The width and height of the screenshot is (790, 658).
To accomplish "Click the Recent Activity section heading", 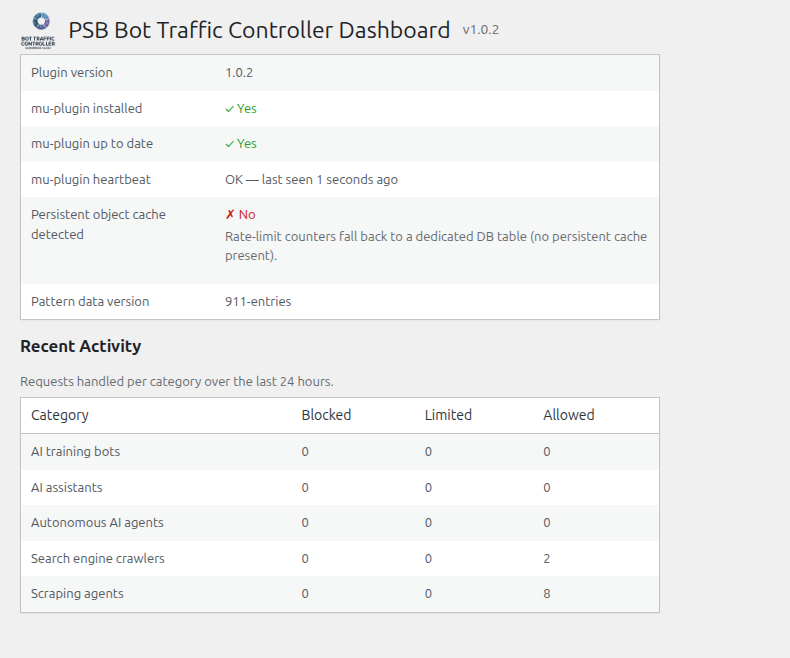I will point(81,347).
